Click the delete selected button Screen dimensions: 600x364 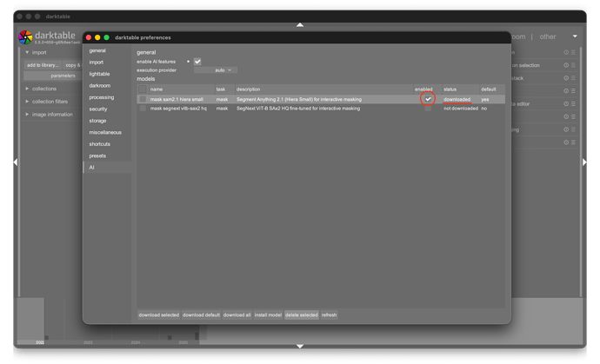302,315
